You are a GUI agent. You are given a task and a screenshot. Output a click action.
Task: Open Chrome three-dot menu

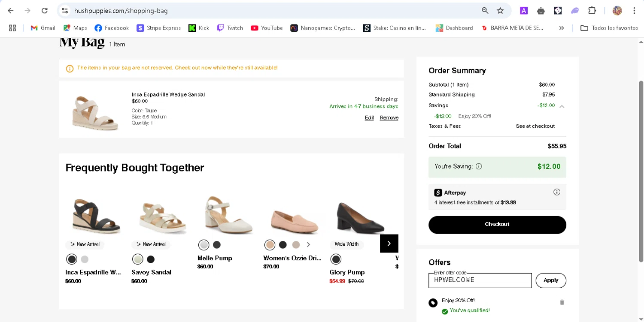[x=634, y=11]
